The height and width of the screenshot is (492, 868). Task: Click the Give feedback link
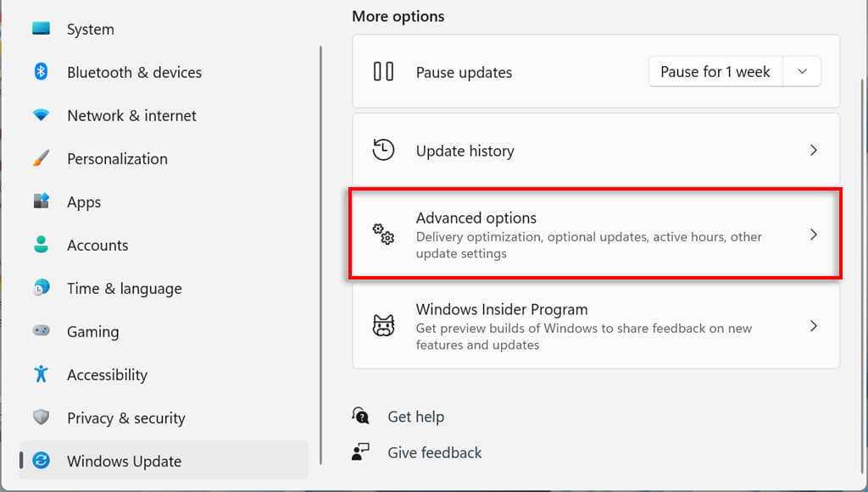[x=434, y=453]
